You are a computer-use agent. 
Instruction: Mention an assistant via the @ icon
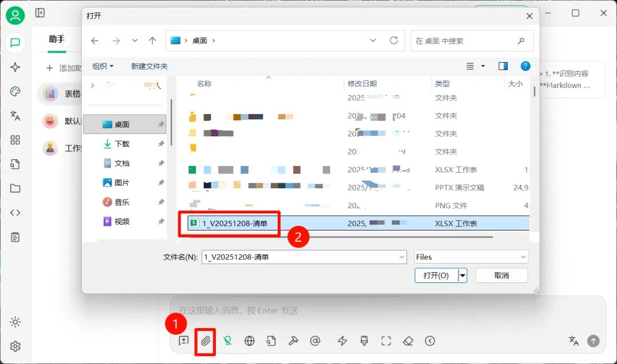point(315,341)
